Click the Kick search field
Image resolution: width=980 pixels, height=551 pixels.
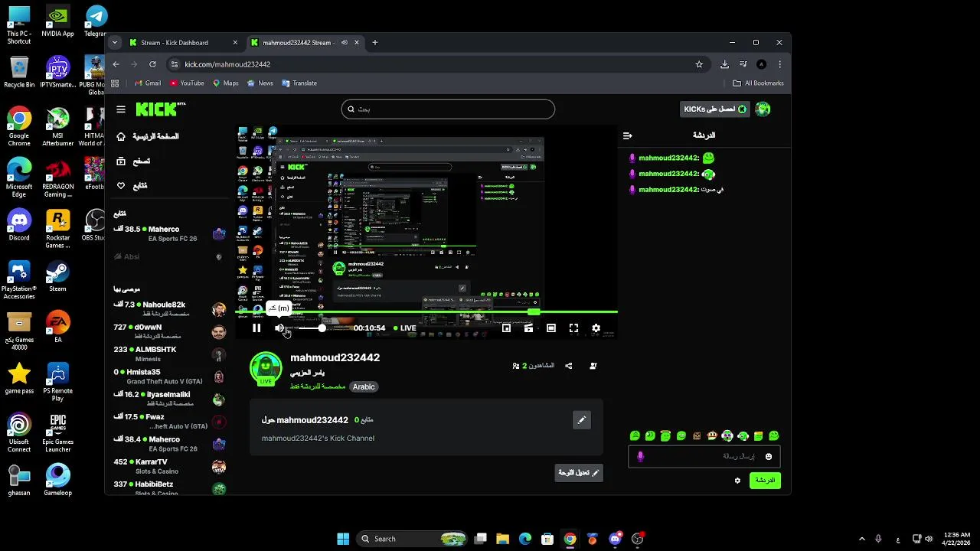click(x=448, y=109)
